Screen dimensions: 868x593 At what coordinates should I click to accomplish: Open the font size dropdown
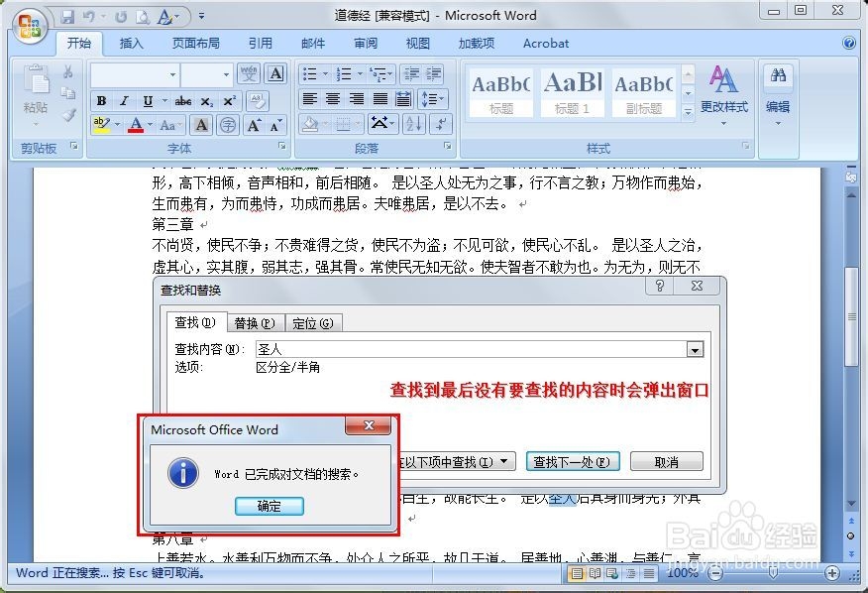(x=226, y=74)
